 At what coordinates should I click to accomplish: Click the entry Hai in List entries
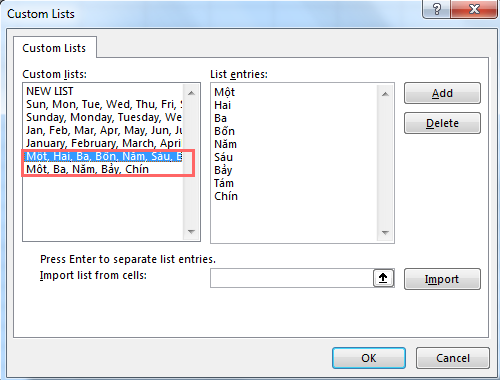pyautogui.click(x=222, y=105)
